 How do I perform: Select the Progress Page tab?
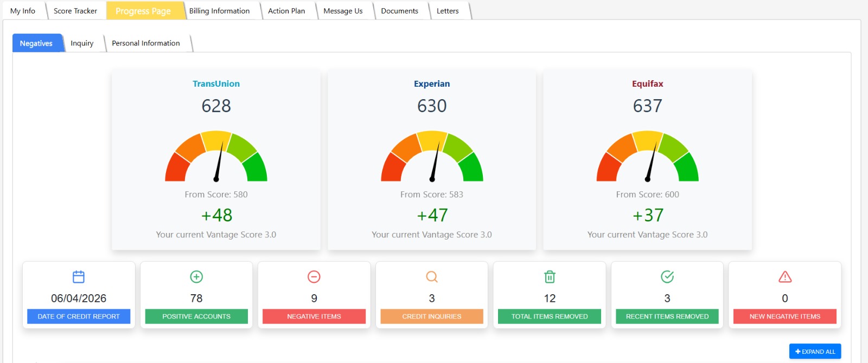click(143, 11)
